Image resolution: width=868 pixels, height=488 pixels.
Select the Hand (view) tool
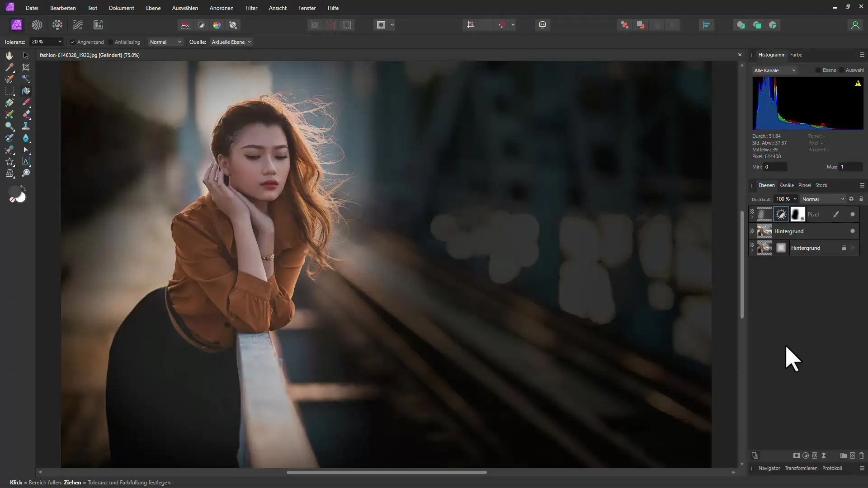pos(9,56)
